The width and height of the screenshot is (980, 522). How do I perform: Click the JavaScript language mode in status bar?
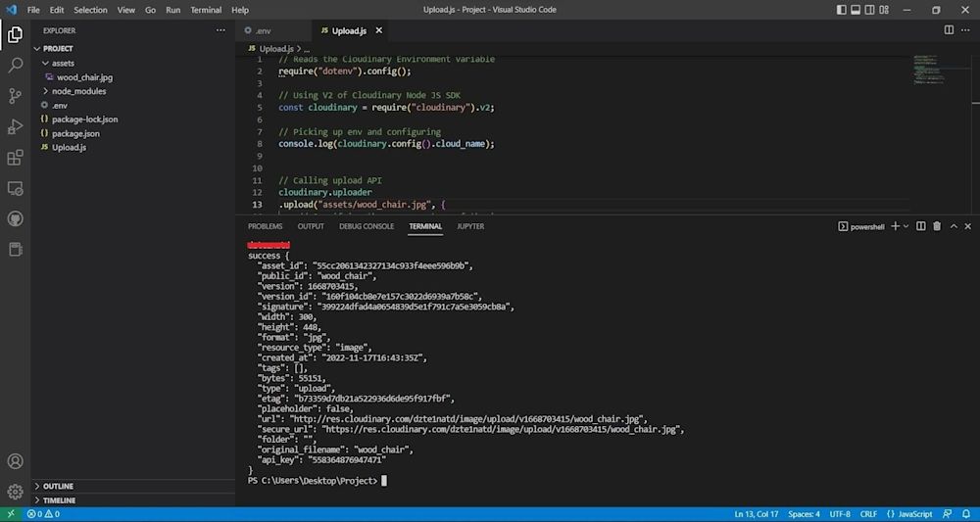point(914,514)
